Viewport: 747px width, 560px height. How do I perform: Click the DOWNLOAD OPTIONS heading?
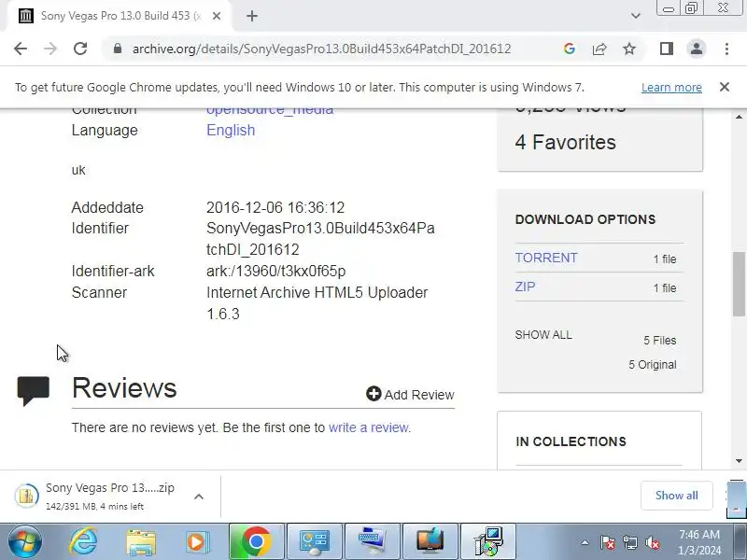585,219
